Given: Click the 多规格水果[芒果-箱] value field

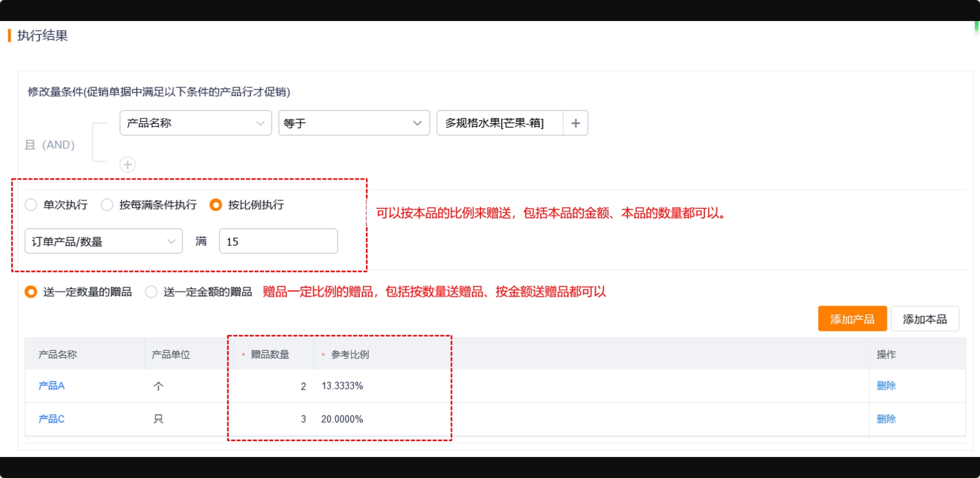Looking at the screenshot, I should (499, 123).
